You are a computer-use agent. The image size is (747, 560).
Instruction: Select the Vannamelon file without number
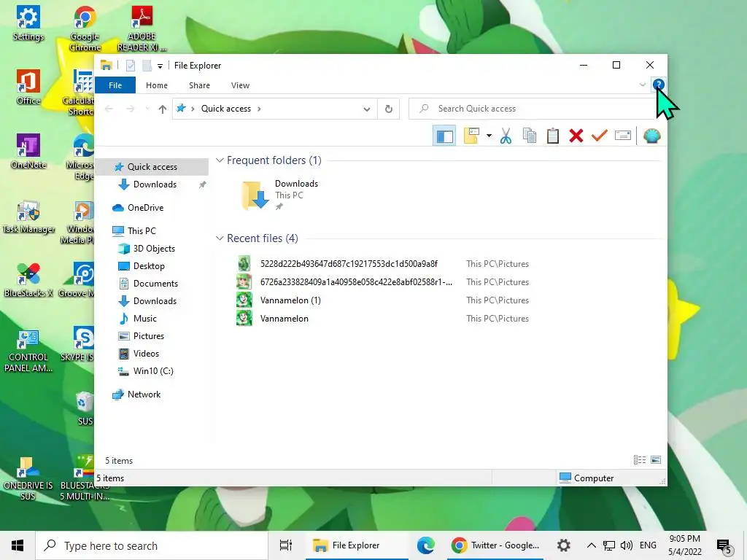tap(284, 319)
